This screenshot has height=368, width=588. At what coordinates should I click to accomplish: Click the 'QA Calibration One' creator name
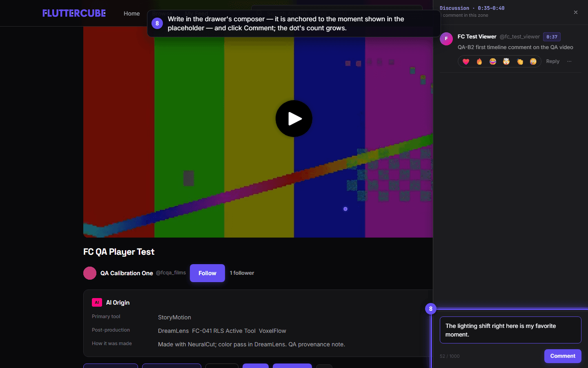click(127, 273)
